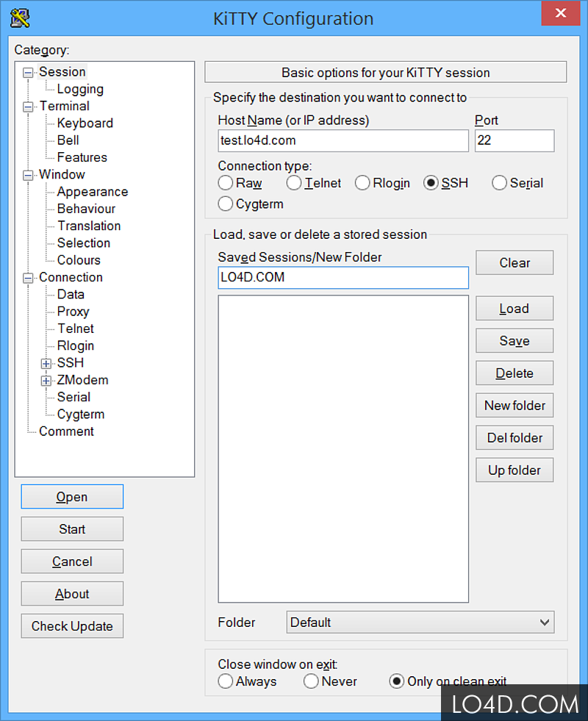Click the Start button
This screenshot has height=721, width=588.
pyautogui.click(x=72, y=528)
